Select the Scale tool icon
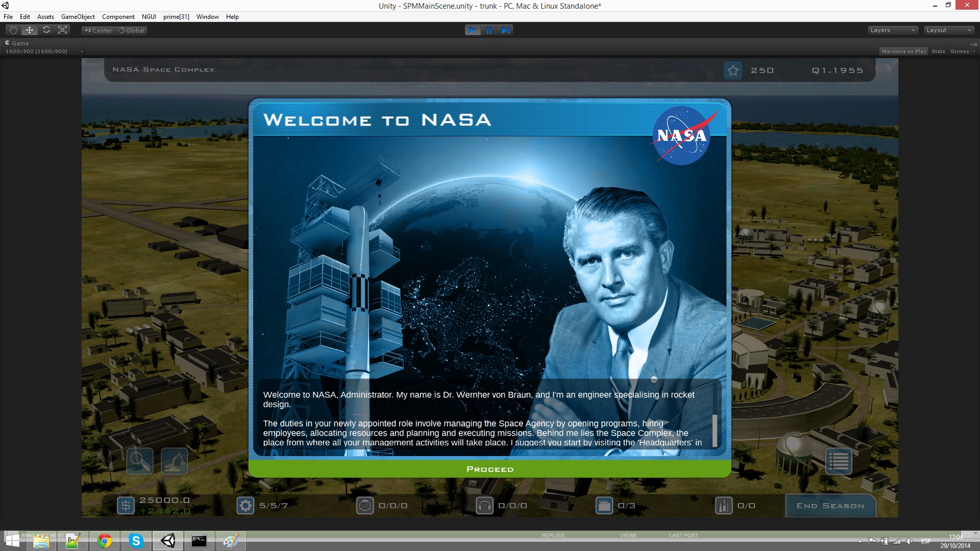This screenshot has width=980, height=551. coord(63,30)
